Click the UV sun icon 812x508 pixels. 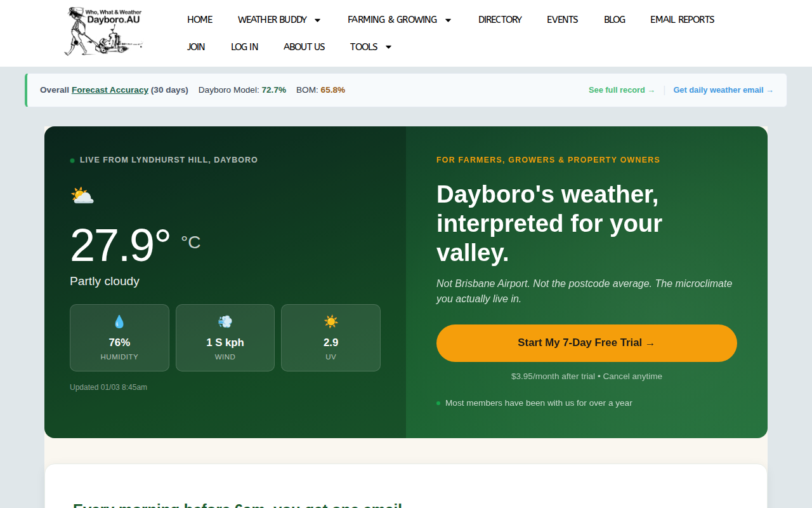point(331,322)
